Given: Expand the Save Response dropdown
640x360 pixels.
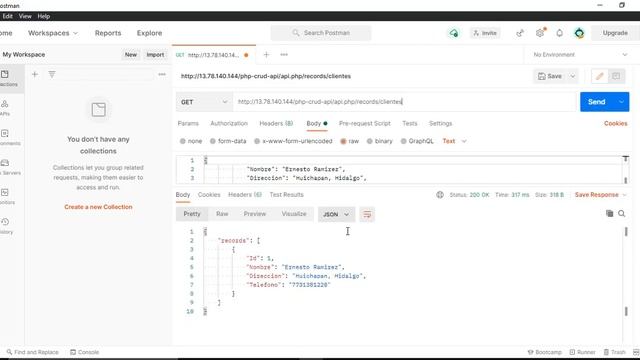Looking at the screenshot, I should pyautogui.click(x=600, y=195).
